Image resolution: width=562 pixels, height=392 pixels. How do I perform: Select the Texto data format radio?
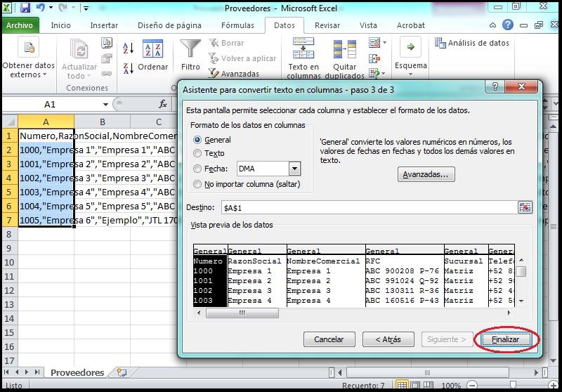click(x=197, y=153)
